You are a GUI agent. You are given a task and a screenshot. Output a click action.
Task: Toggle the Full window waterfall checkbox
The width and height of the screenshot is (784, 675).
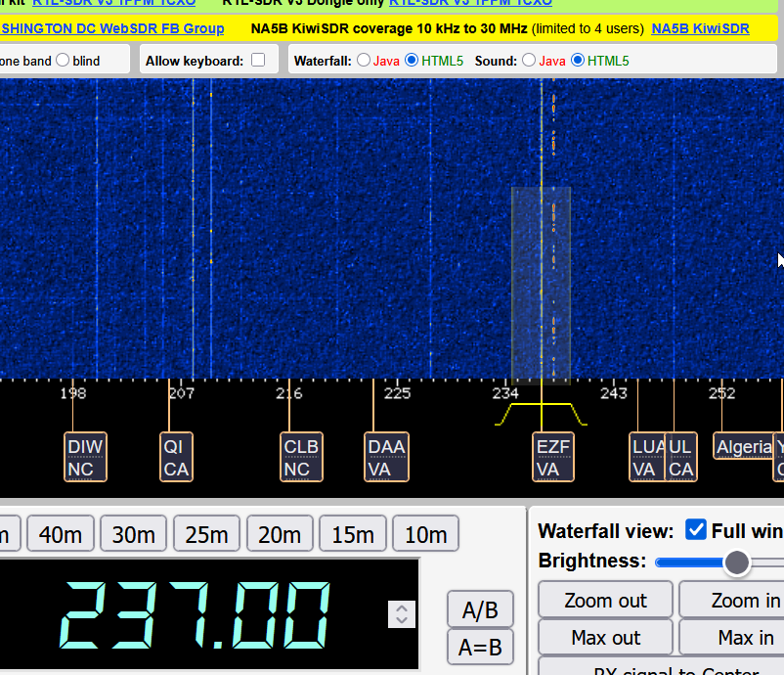click(x=696, y=530)
